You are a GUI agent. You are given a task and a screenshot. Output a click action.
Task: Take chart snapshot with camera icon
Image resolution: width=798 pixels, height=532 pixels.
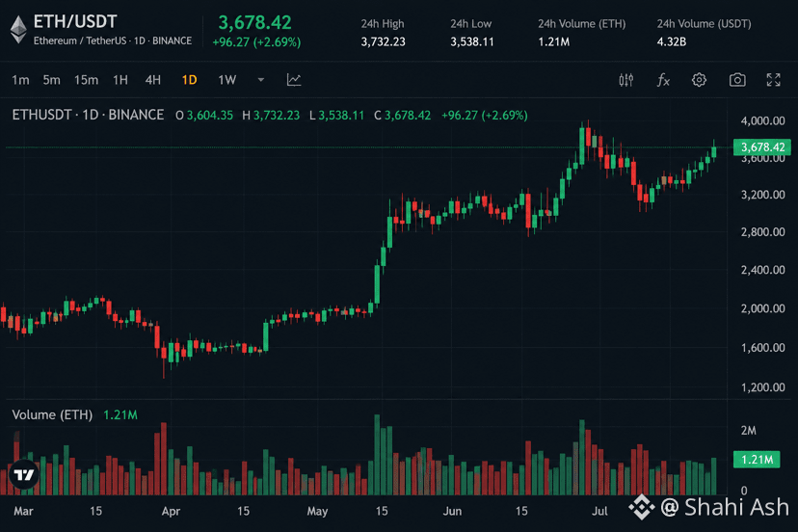737,80
